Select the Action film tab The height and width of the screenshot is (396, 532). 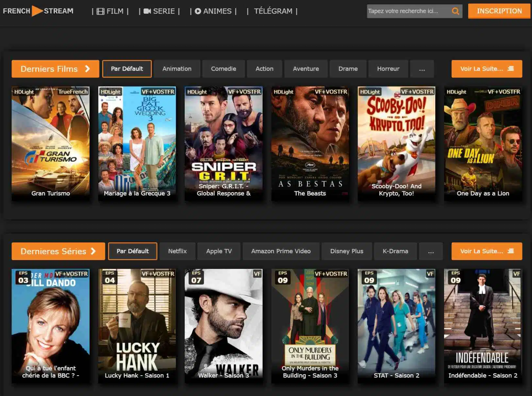coord(264,69)
